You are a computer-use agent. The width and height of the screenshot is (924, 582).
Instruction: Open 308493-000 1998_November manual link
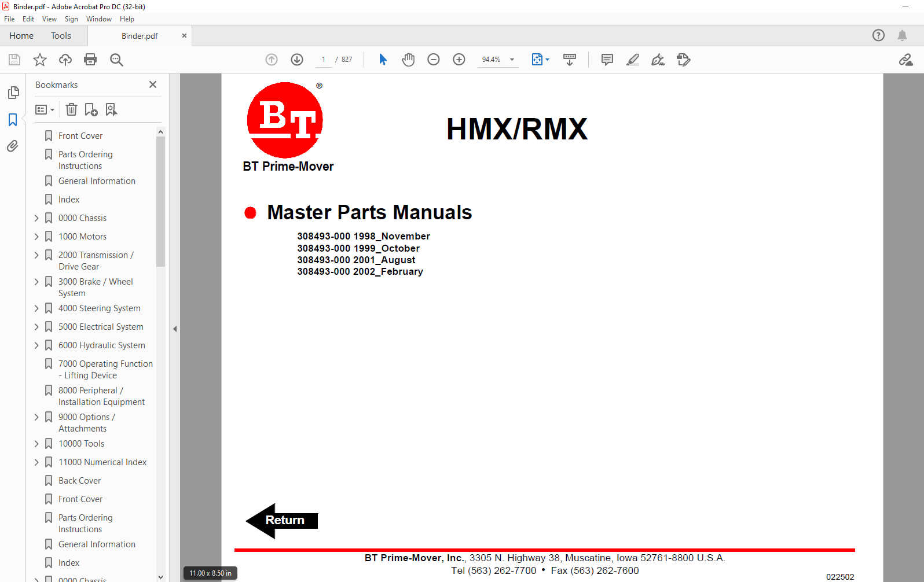click(364, 236)
